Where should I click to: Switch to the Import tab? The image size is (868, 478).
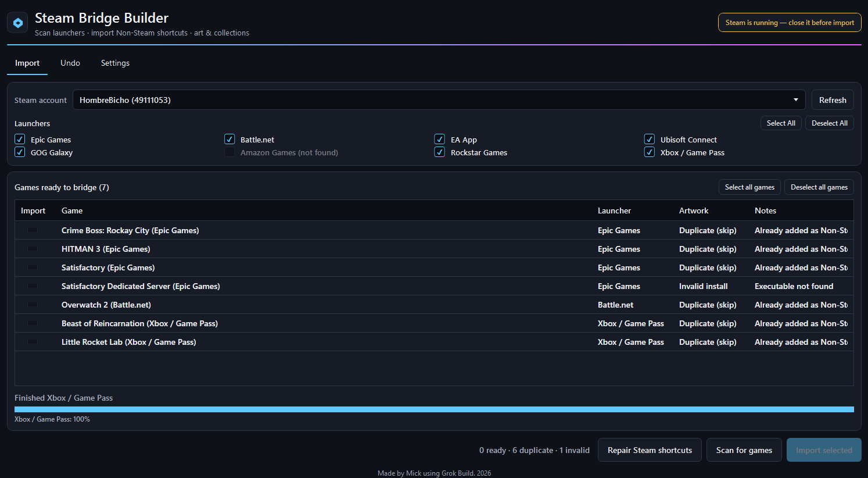pyautogui.click(x=27, y=63)
